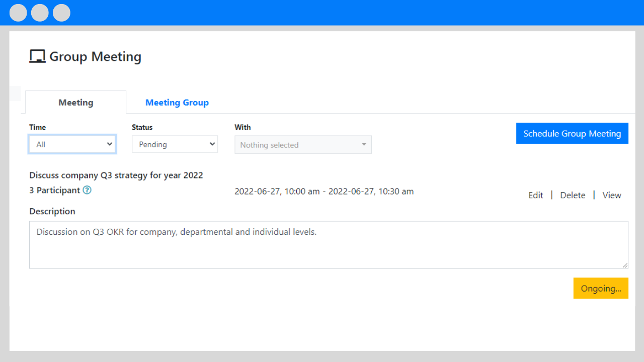644x362 pixels.
Task: Expand the Status dropdown set to Pending
Action: (175, 144)
